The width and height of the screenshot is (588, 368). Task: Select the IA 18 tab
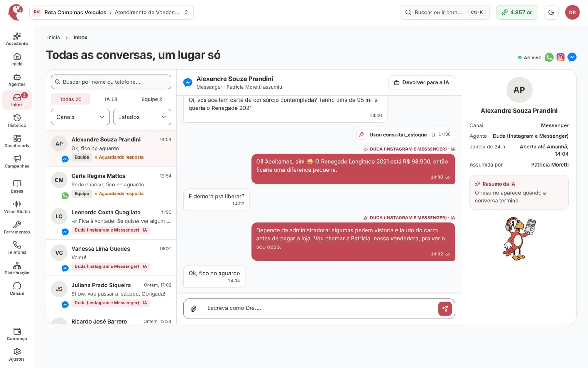[111, 99]
